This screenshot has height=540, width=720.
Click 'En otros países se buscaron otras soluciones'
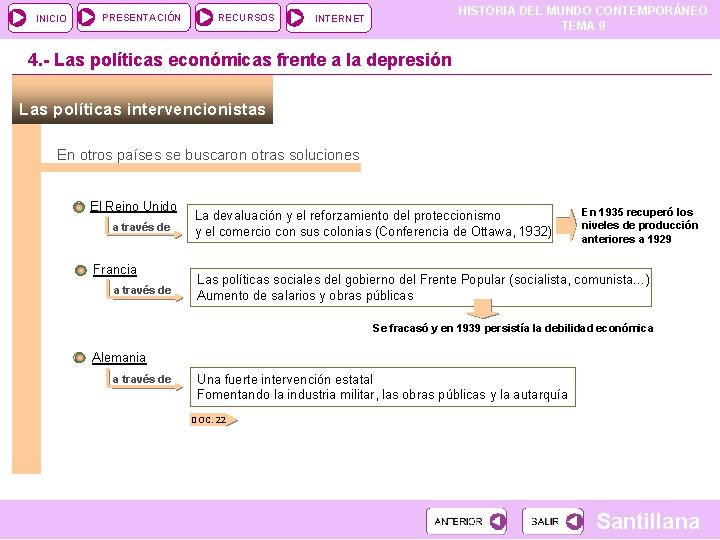point(208,155)
